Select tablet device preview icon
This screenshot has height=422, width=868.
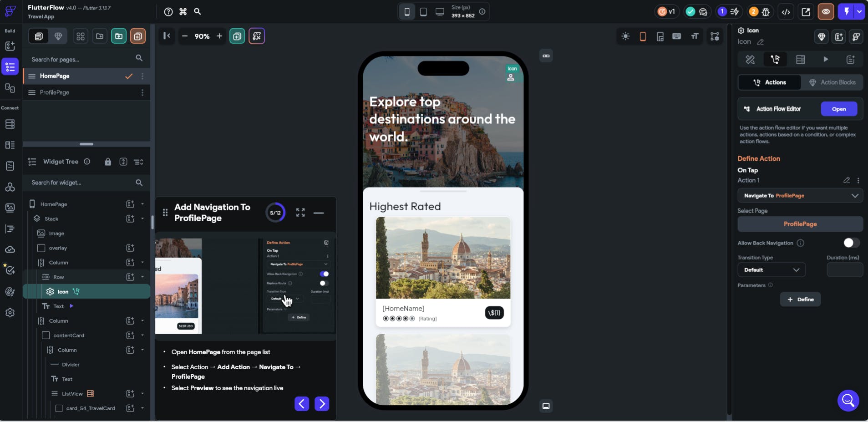(423, 12)
